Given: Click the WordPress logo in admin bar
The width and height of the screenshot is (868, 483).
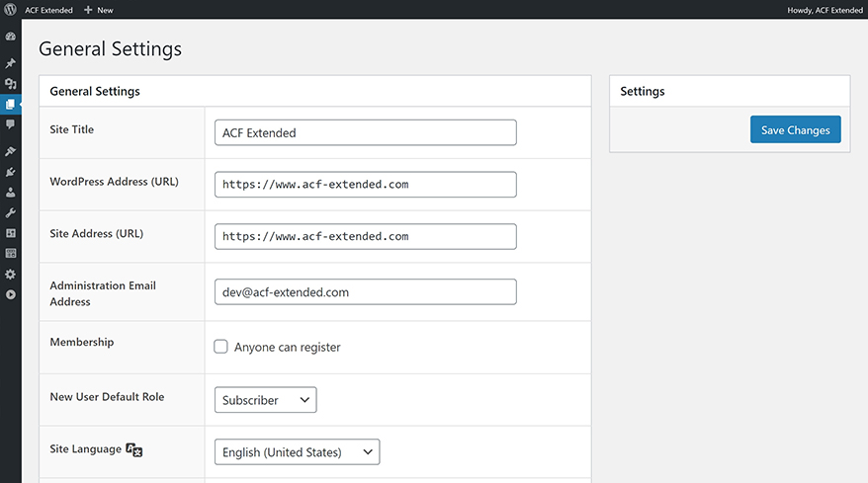Looking at the screenshot, I should [x=10, y=10].
